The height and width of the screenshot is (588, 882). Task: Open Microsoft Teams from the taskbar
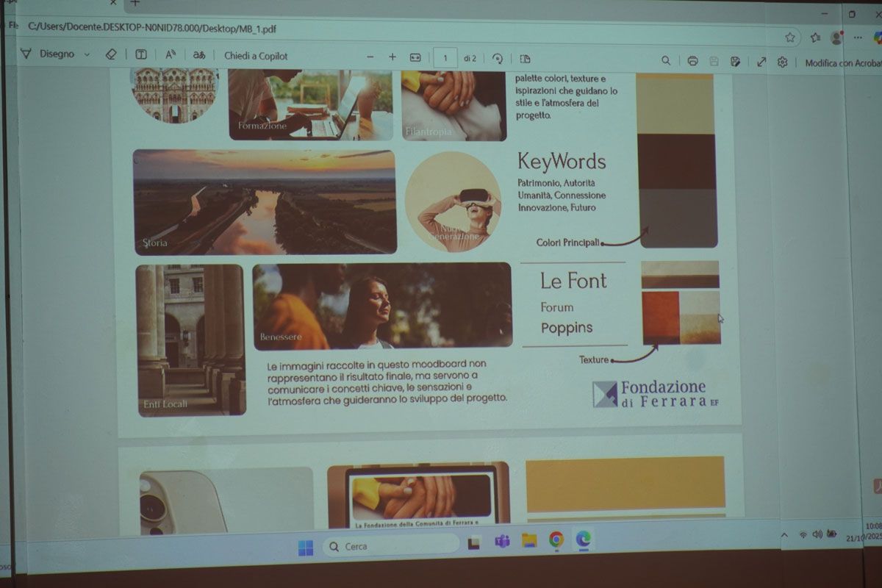click(502, 542)
